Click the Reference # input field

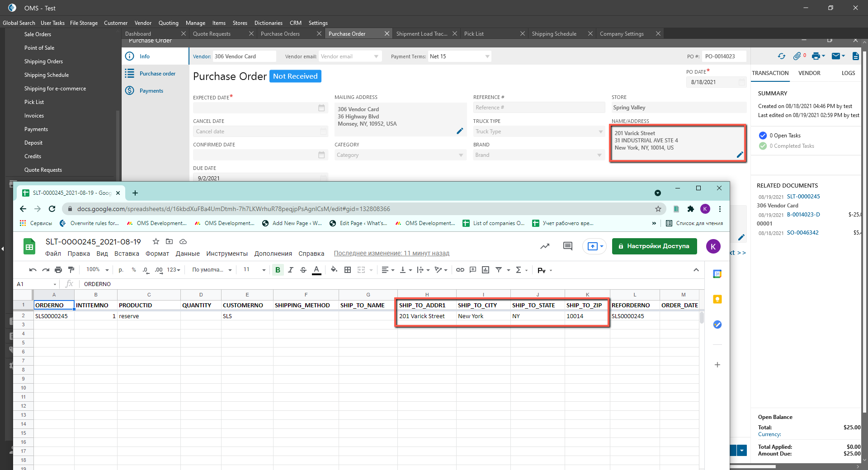(538, 108)
